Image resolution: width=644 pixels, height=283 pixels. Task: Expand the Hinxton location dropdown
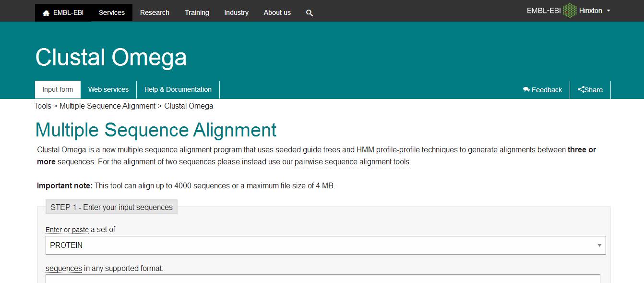click(595, 11)
